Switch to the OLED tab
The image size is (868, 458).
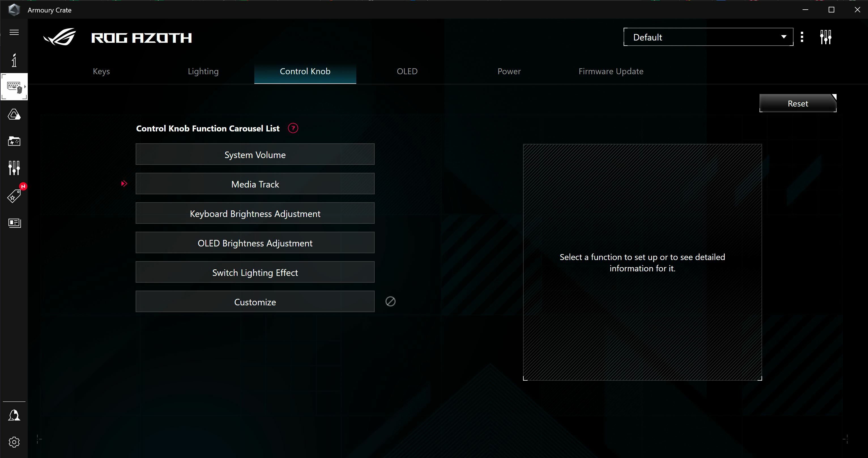coord(407,71)
